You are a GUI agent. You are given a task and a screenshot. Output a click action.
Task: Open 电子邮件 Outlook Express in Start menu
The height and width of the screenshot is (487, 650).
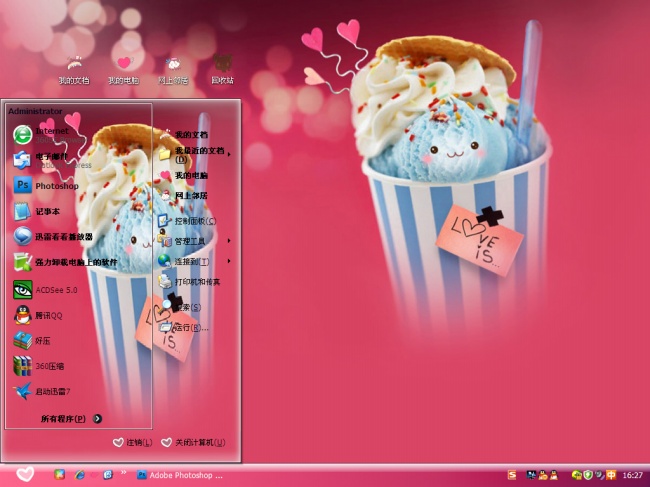pyautogui.click(x=52, y=160)
